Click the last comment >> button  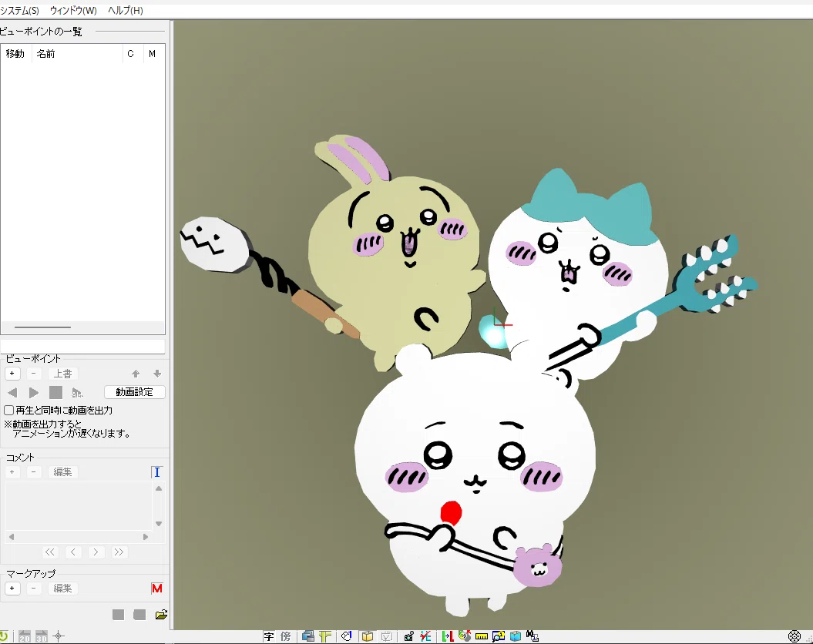point(119,552)
